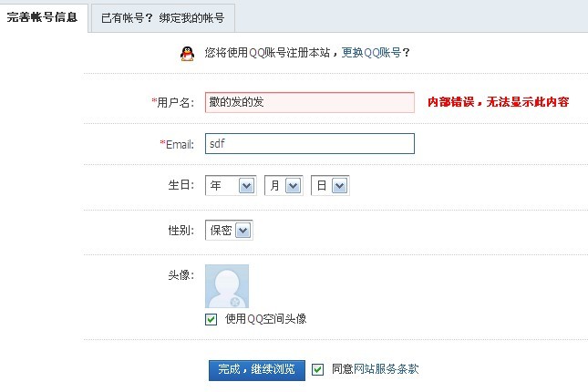Switch to the 完善帐号信息 tab

(42, 17)
